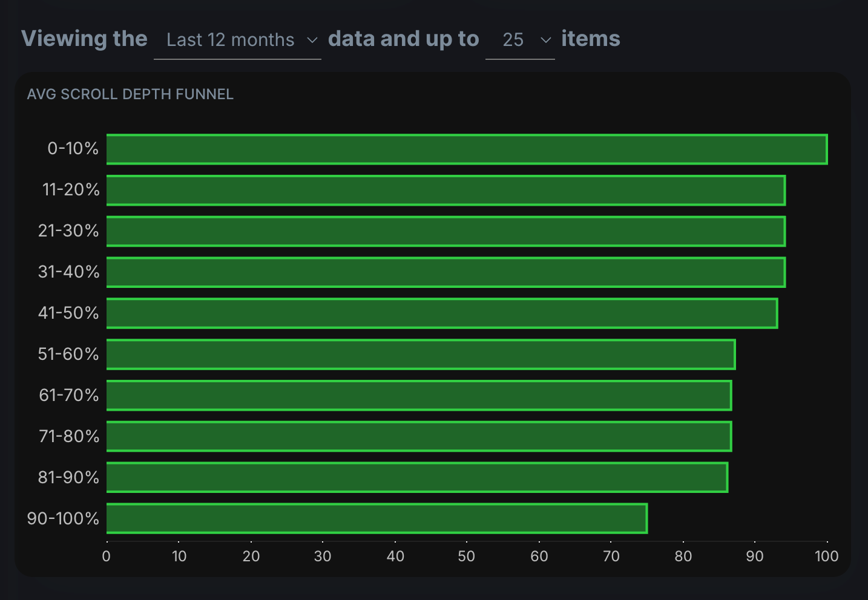
Task: Select the 90-100% funnel bar
Action: (377, 518)
